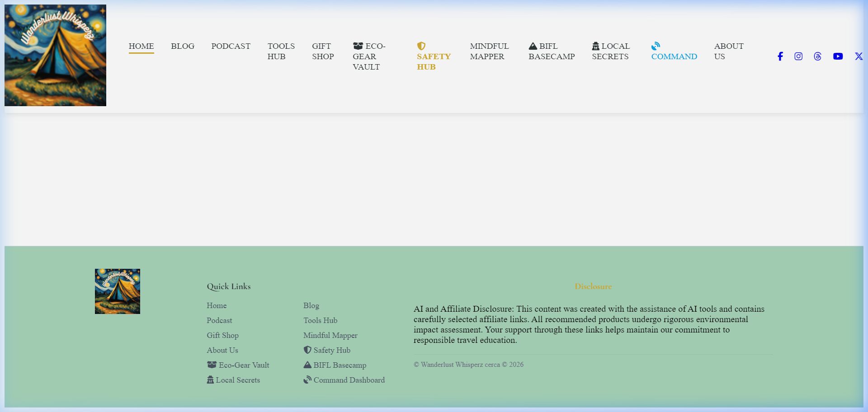Image resolution: width=868 pixels, height=412 pixels.
Task: Click the mountain icon beside BIFL Basecamp
Action: (533, 46)
